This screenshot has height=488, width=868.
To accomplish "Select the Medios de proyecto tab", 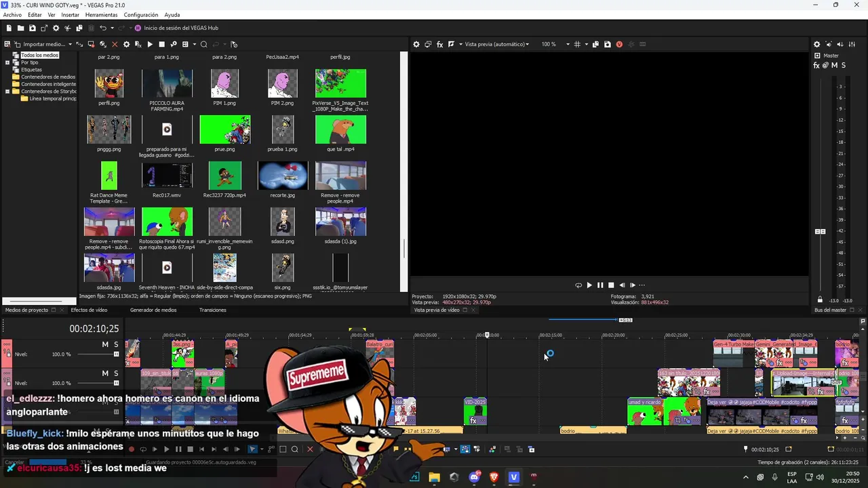I will coord(26,310).
